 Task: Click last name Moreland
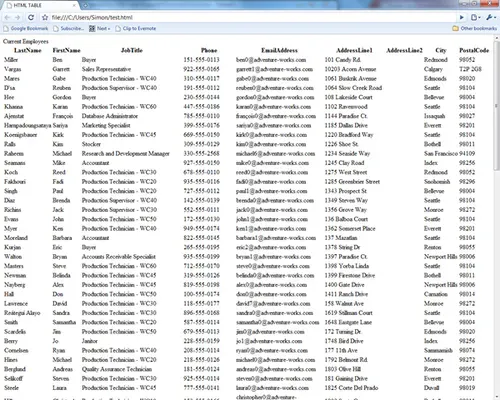pos(16,238)
